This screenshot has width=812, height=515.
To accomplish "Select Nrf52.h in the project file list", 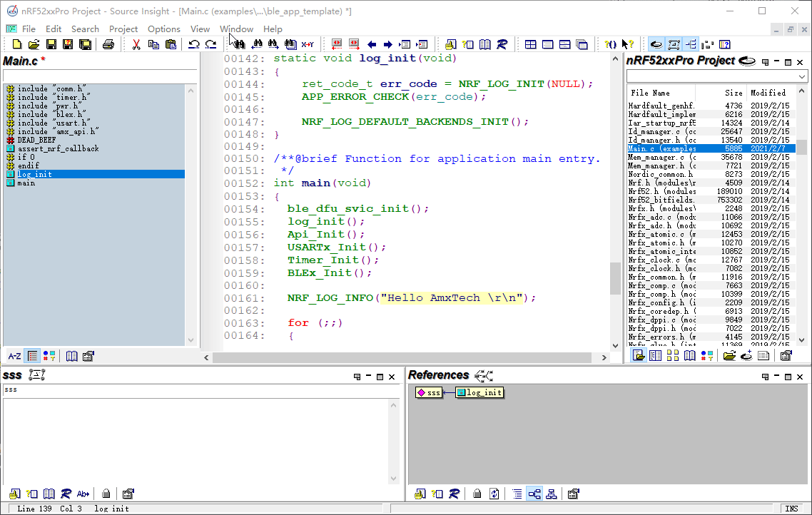I will [x=711, y=191].
